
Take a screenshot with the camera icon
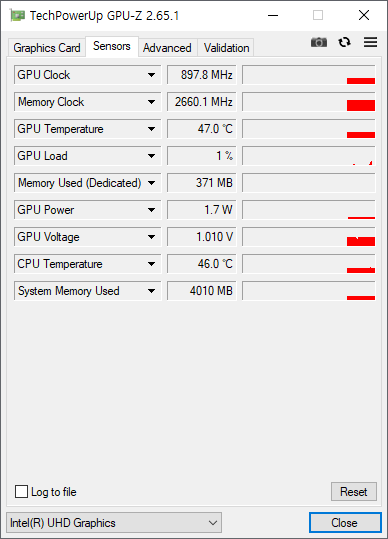pos(319,42)
